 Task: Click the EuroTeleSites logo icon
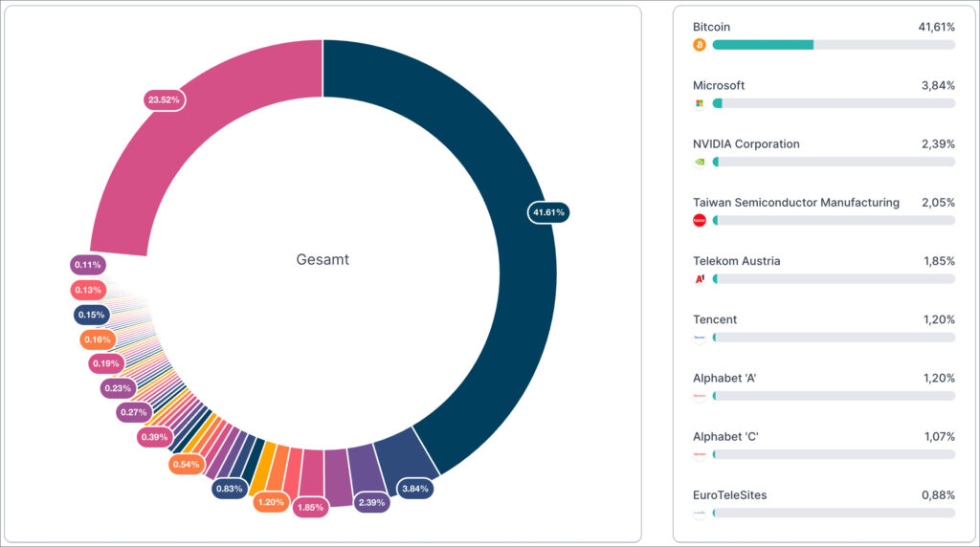click(x=699, y=514)
